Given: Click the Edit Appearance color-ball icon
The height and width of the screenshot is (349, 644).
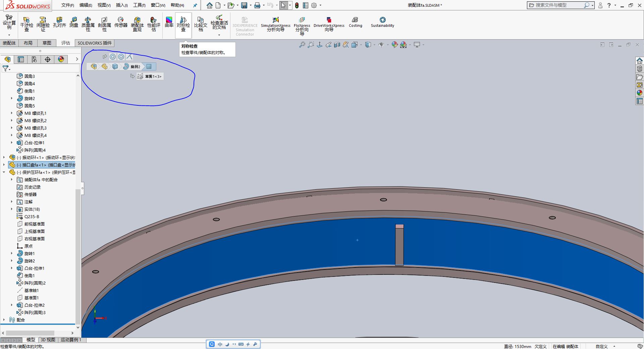Looking at the screenshot, I should pos(394,45).
